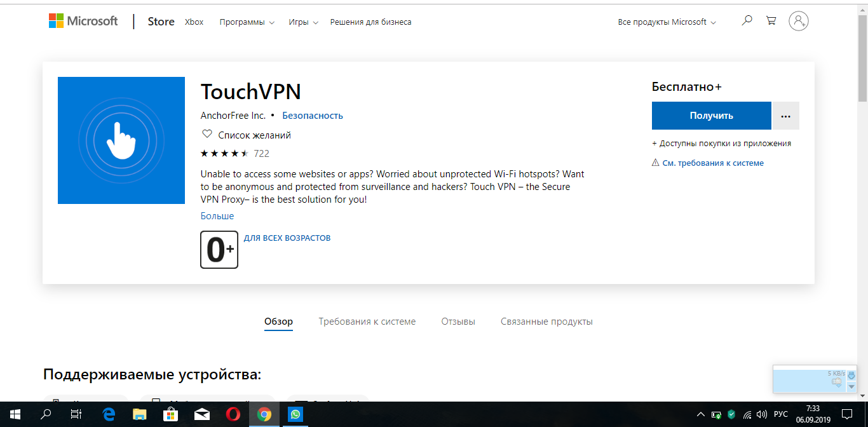The image size is (868, 427).
Task: Expand the Программы dropdown menu
Action: pyautogui.click(x=247, y=22)
